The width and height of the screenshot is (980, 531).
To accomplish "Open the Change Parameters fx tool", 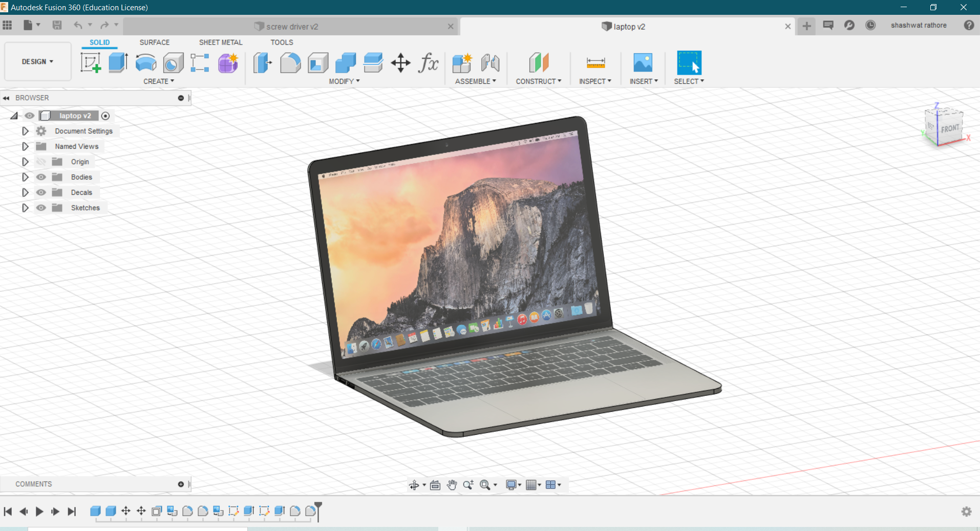I will (x=428, y=63).
